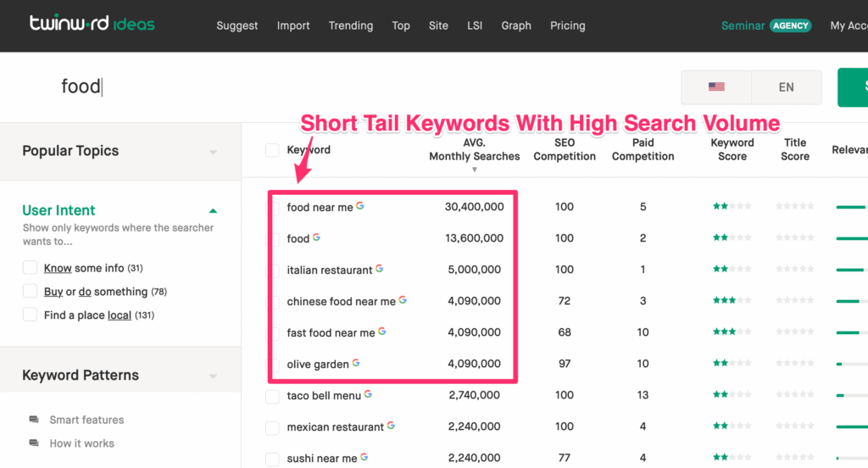868x468 pixels.
Task: Open the How it works link
Action: point(81,443)
